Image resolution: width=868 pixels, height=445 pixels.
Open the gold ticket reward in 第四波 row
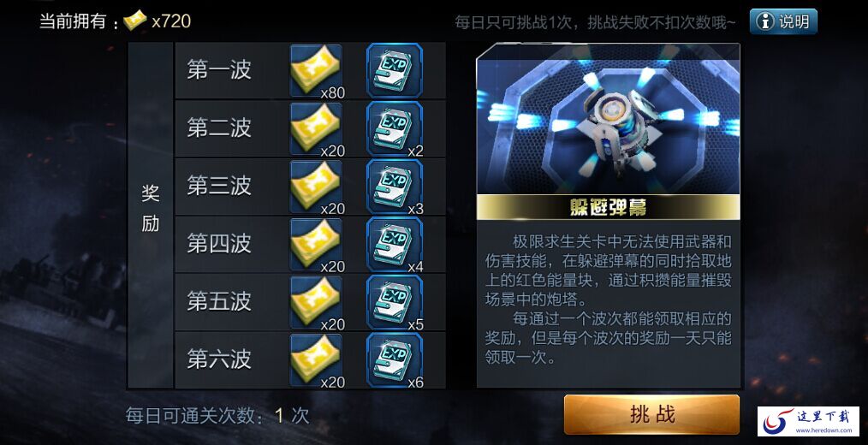click(x=316, y=245)
